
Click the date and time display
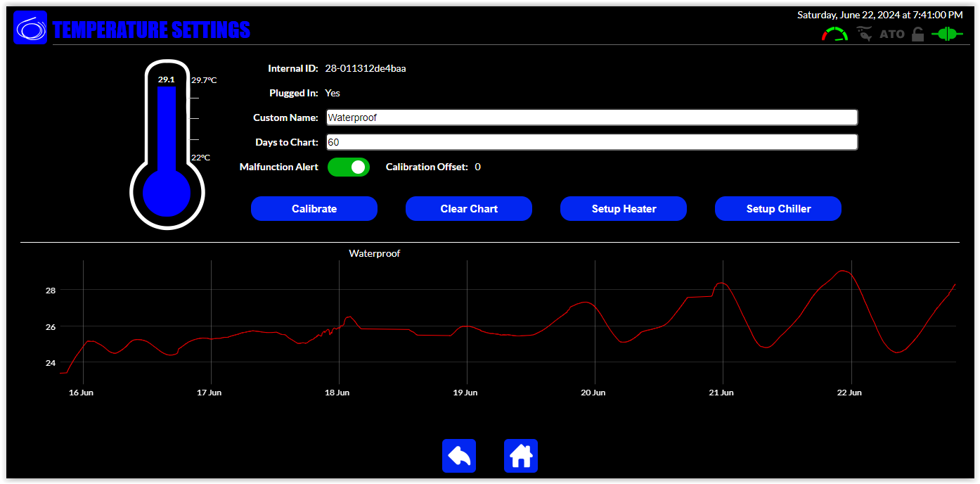click(x=879, y=14)
